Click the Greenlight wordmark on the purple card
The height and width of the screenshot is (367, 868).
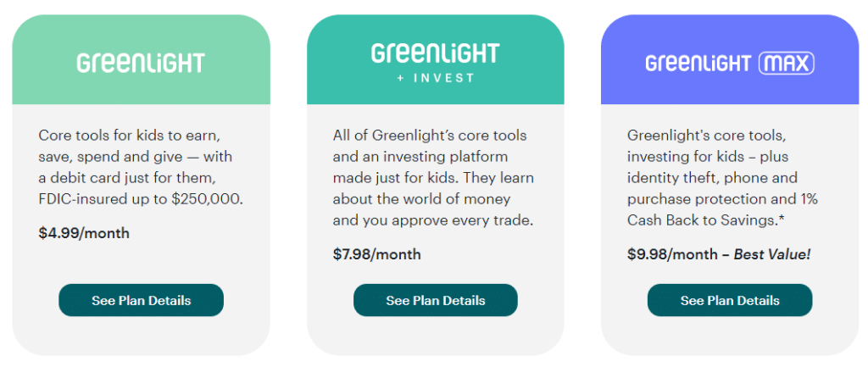(x=698, y=64)
